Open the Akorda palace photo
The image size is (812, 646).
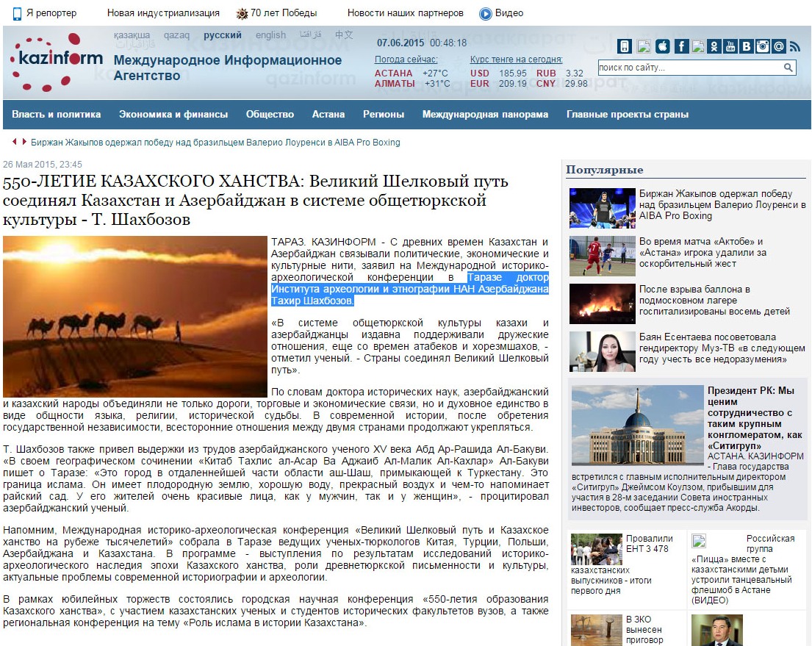coord(638,425)
